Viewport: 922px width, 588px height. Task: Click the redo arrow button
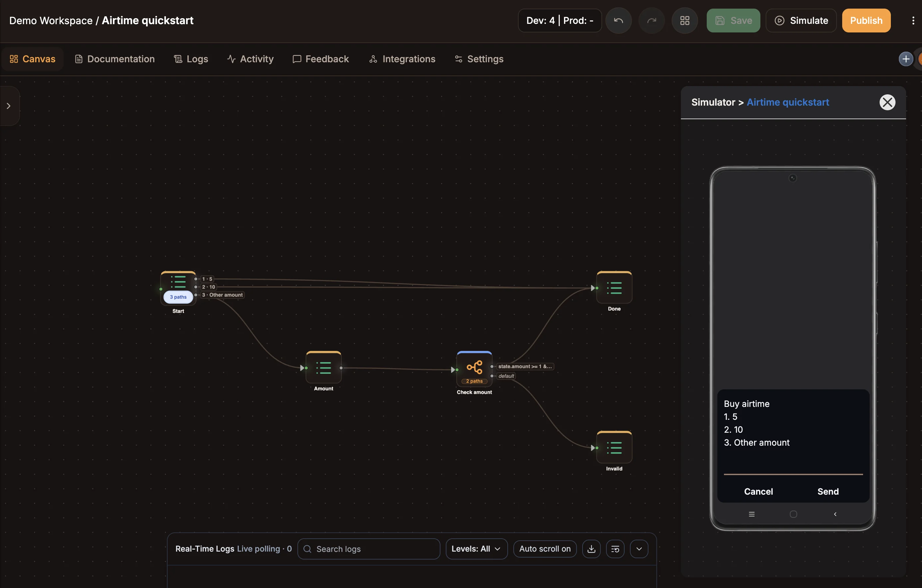(651, 21)
